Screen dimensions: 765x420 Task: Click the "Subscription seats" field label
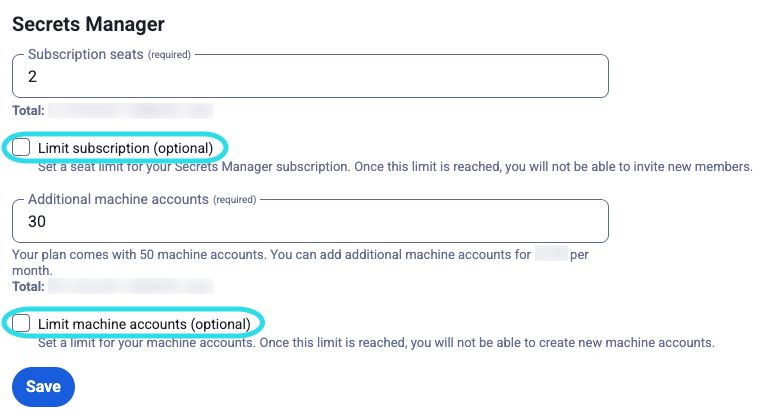pos(86,54)
